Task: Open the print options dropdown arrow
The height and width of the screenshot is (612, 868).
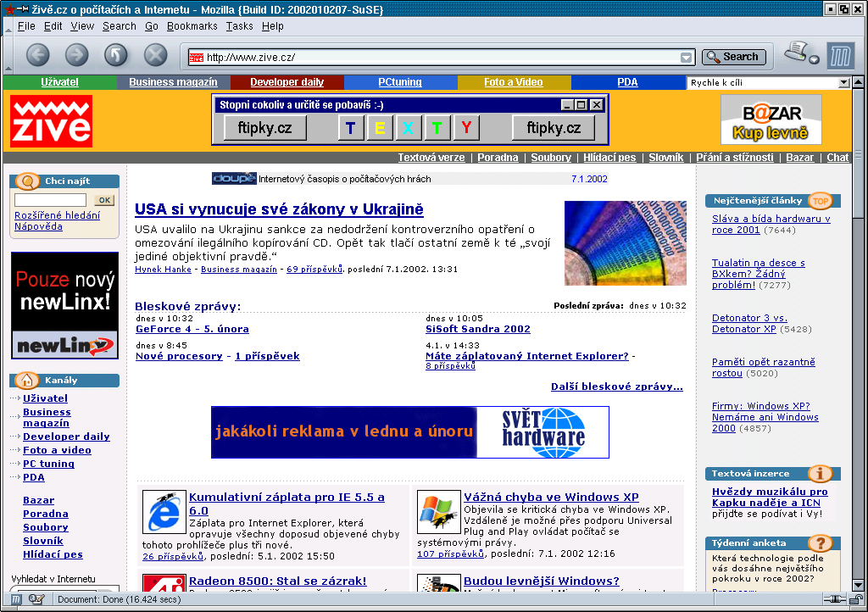Action: pyautogui.click(x=814, y=60)
